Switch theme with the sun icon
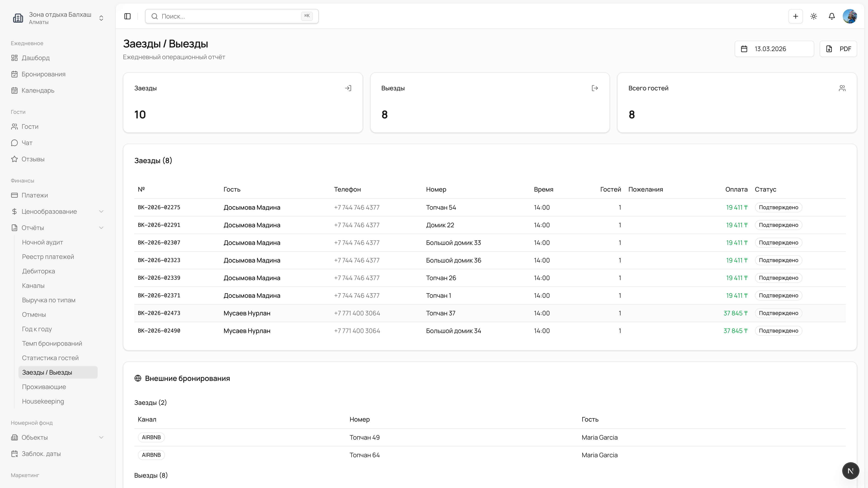 click(x=814, y=16)
